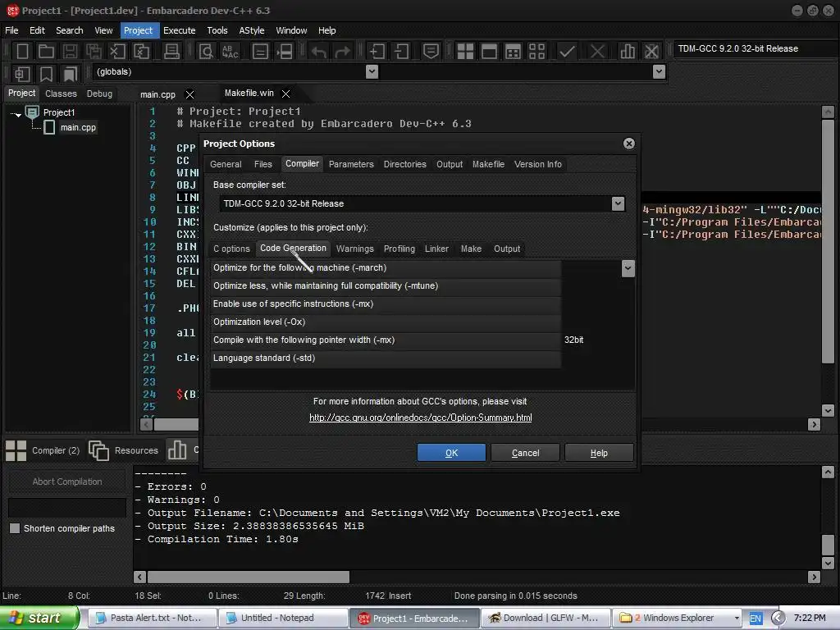Click the Goto Bookmark icon
840x630 pixels.
[71, 74]
